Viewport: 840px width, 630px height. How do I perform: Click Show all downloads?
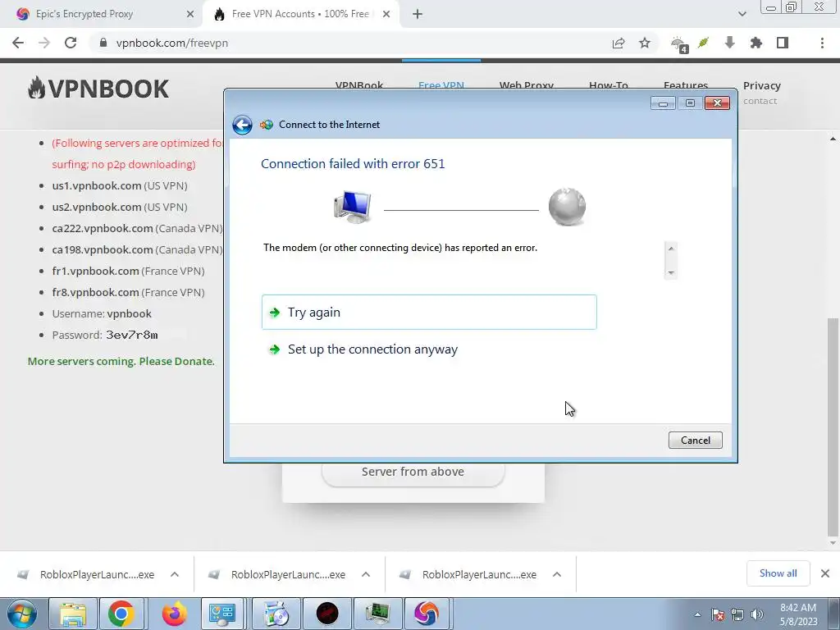[778, 573]
